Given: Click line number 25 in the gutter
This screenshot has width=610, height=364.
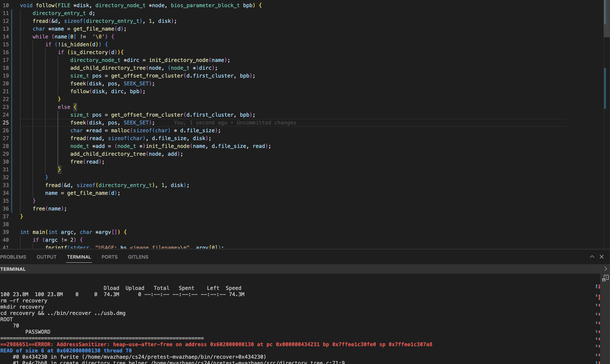Looking at the screenshot, I should point(6,123).
